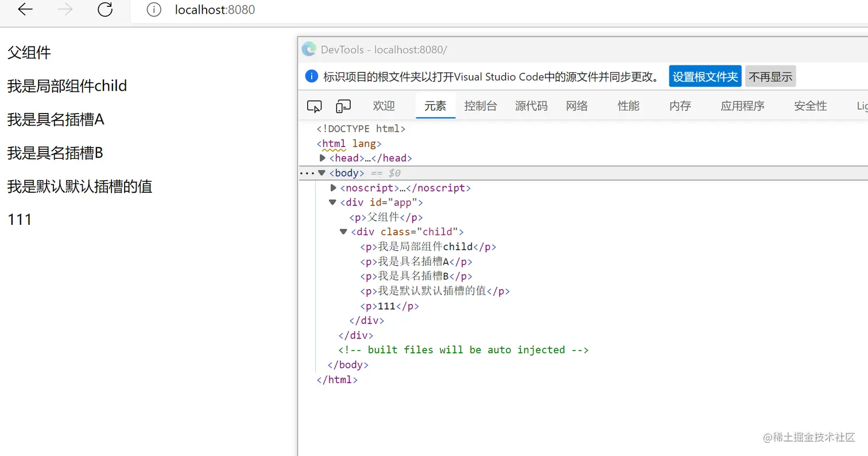Screen dimensions: 868x456
Task: Click the Edge DevTools logo icon
Action: (x=308, y=49)
